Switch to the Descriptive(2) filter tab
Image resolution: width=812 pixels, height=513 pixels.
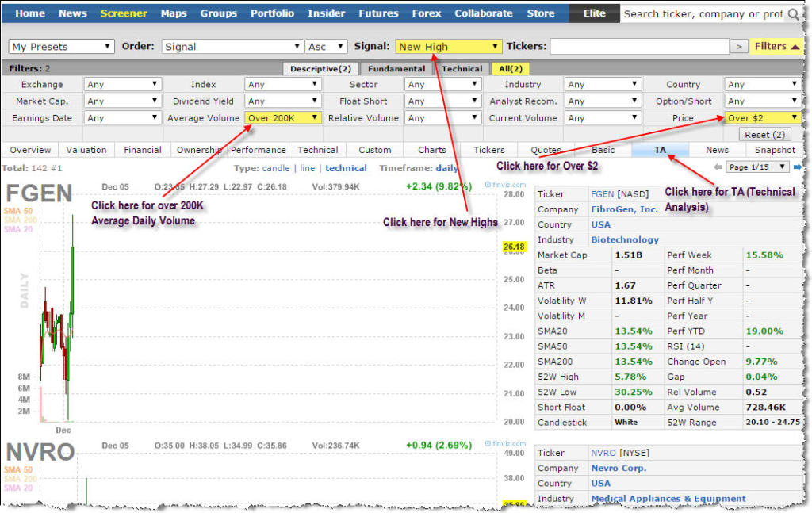coord(320,68)
